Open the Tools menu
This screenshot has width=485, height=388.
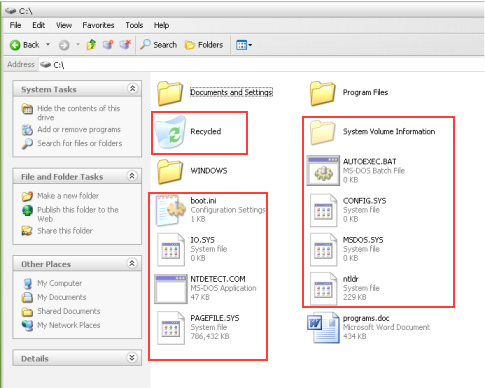(x=134, y=25)
